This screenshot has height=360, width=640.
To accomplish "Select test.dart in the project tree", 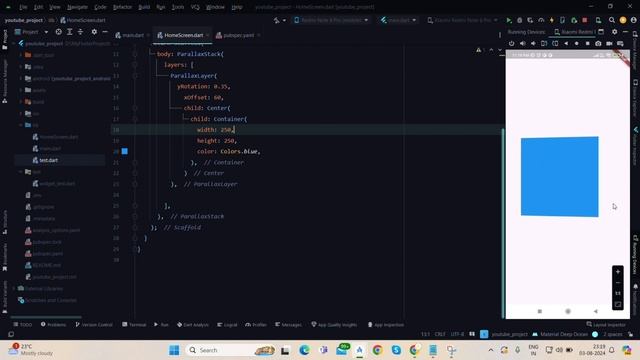I will pyautogui.click(x=48, y=160).
